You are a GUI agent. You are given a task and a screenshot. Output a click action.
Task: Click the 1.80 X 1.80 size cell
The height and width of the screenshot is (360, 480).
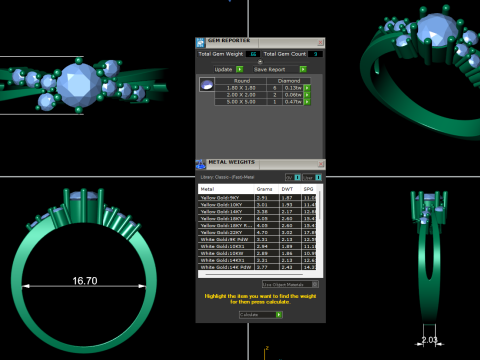click(x=241, y=88)
